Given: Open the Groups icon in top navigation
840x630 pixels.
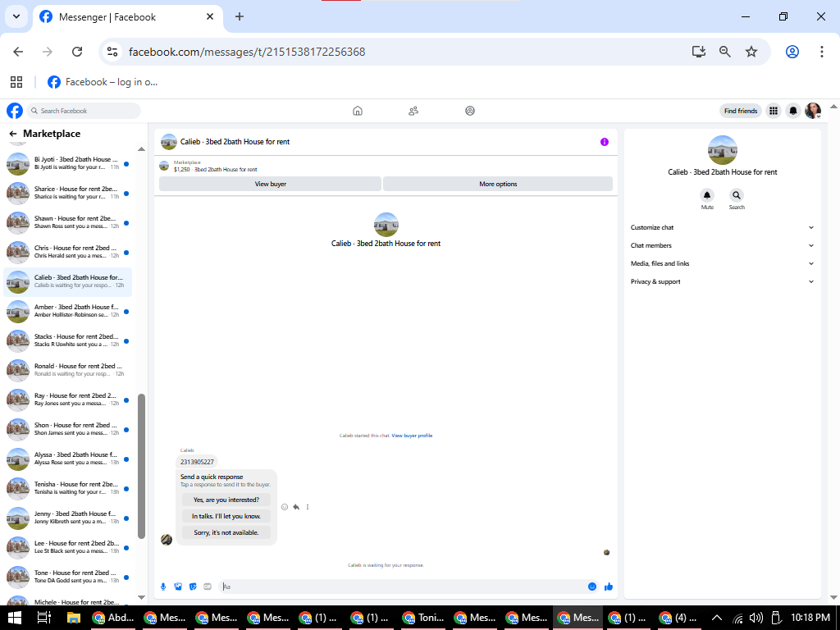Looking at the screenshot, I should click(470, 111).
